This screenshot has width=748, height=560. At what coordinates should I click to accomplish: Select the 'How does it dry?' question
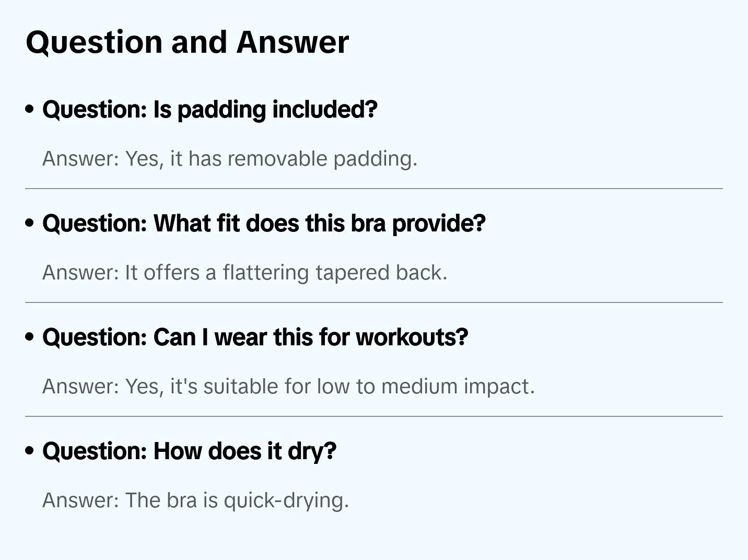coord(189,451)
